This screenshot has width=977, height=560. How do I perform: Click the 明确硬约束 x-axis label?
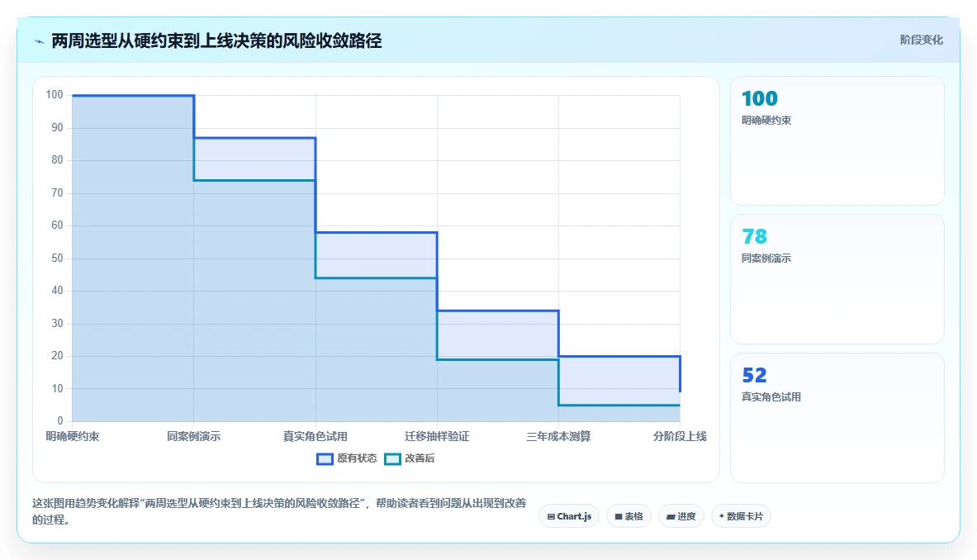click(x=73, y=436)
